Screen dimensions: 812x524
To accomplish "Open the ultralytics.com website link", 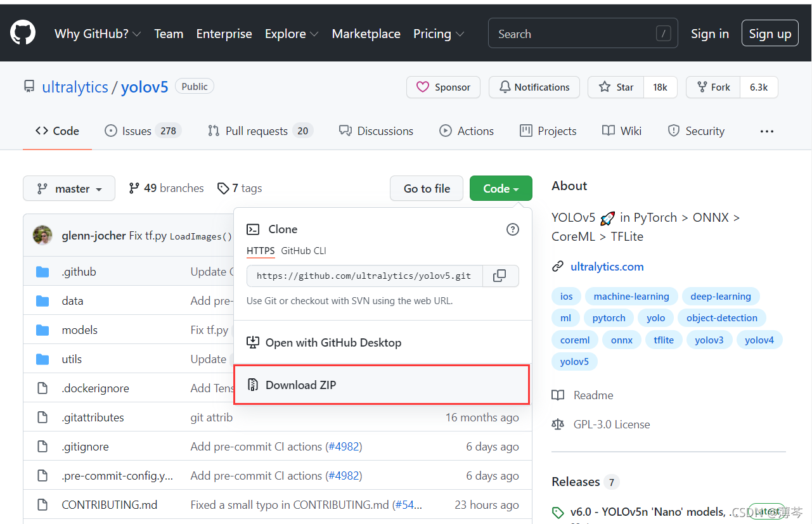I will pyautogui.click(x=607, y=267).
